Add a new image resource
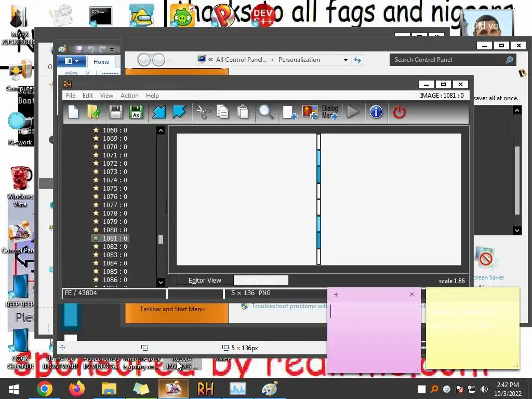This screenshot has width=532, height=399. click(310, 112)
